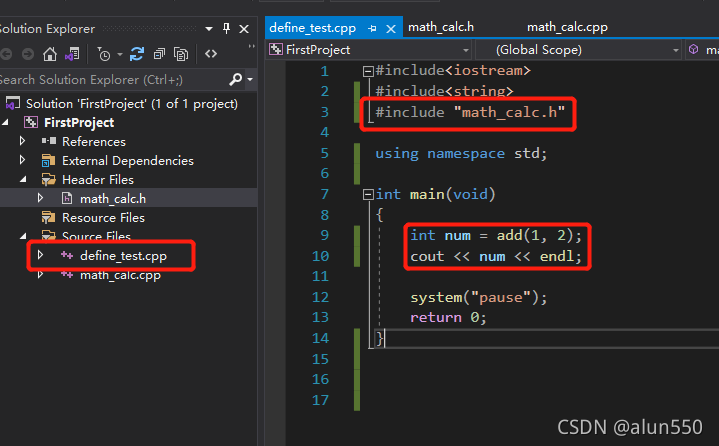Image resolution: width=719 pixels, height=446 pixels.
Task: Collapse the FirstProject project node
Action: tap(6, 122)
